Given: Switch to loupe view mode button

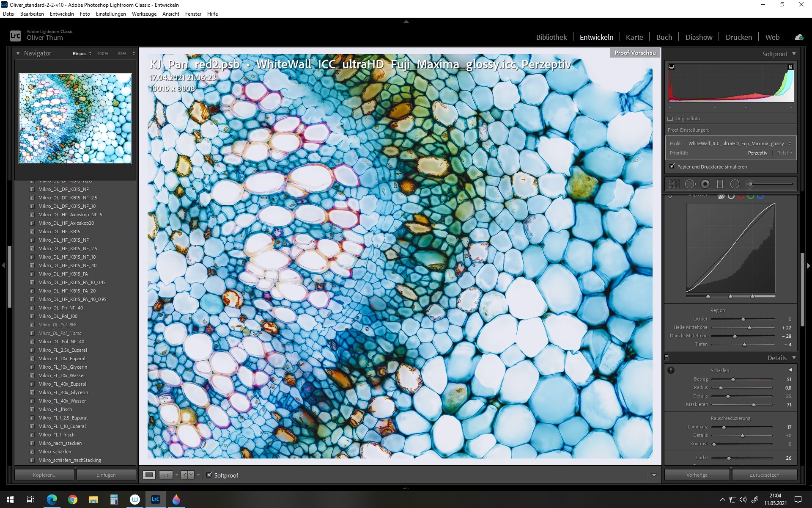Looking at the screenshot, I should click(149, 475).
